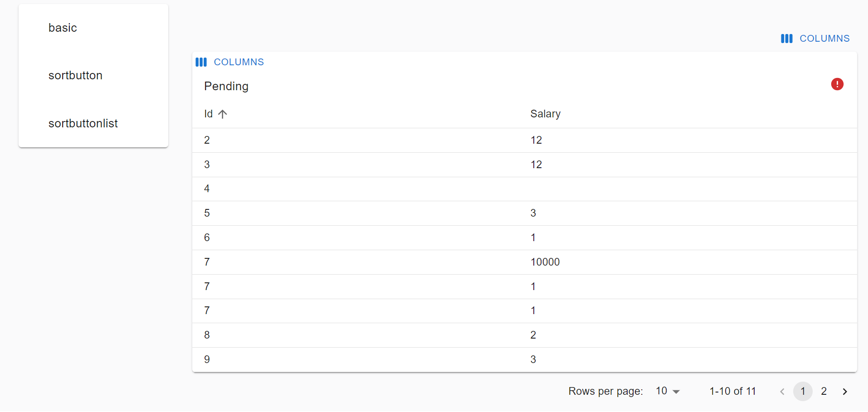Select the sortbutton demo in sidebar
This screenshot has width=868, height=412.
pos(75,75)
